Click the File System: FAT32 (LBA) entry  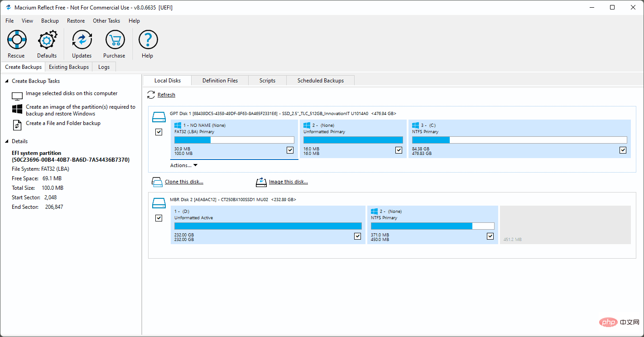point(41,169)
